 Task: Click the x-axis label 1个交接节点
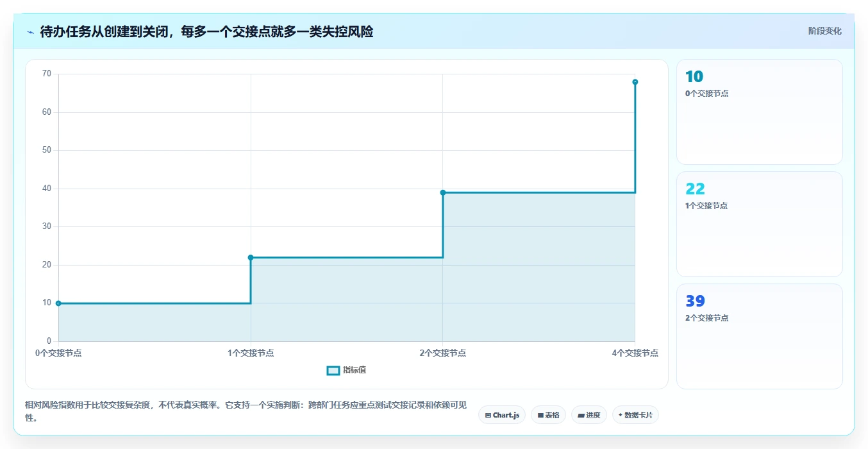point(251,353)
